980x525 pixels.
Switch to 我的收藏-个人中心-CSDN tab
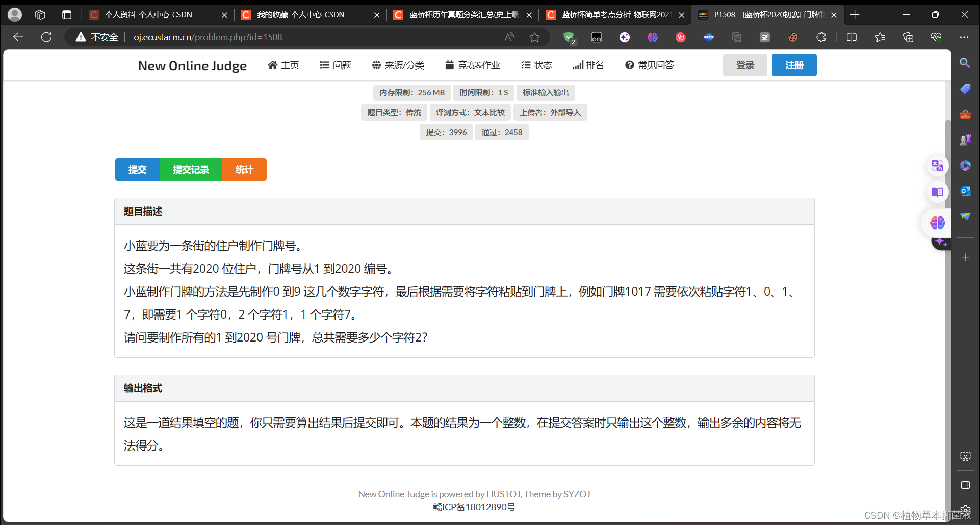(x=309, y=15)
